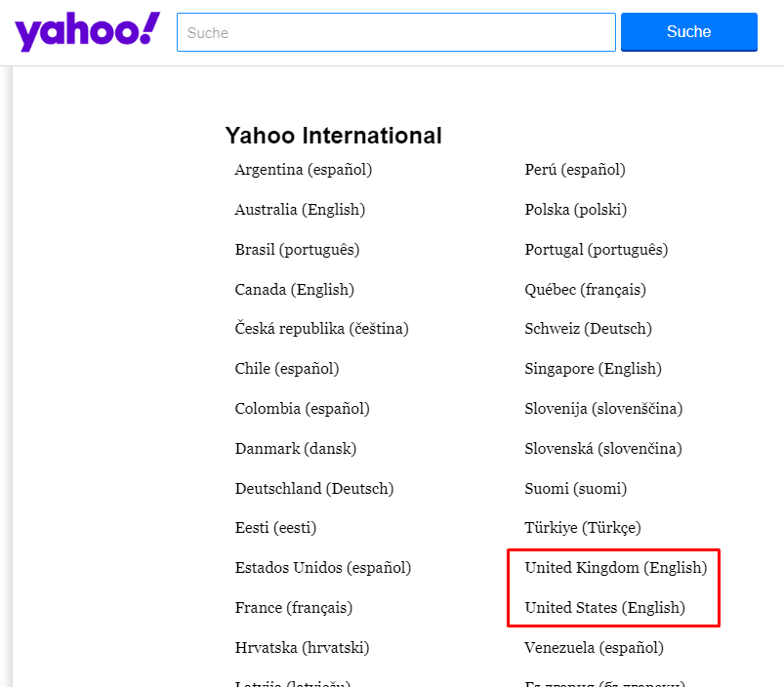Go to Colombia (español) edition
This screenshot has width=784, height=687.
coord(302,409)
